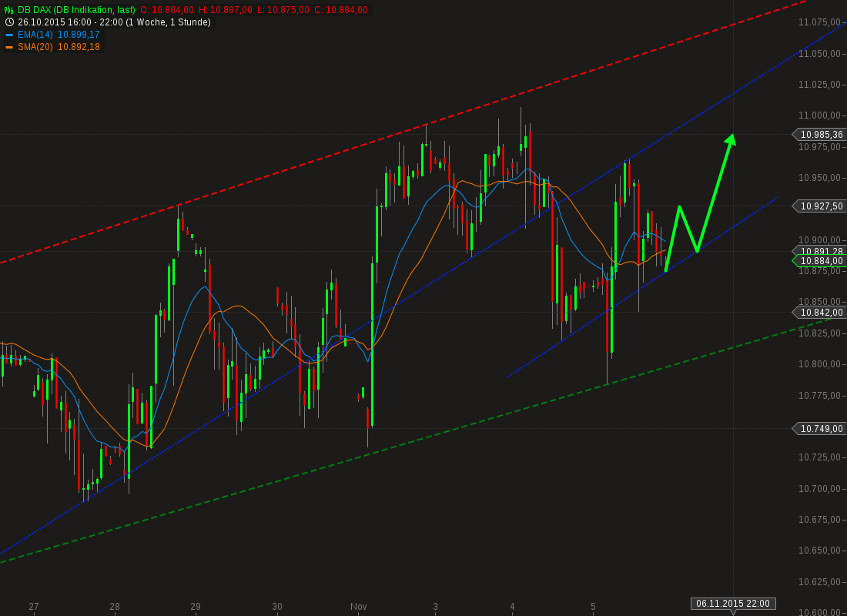847x616 pixels.
Task: Click the low value L: 10.875,00
Action: [283, 10]
